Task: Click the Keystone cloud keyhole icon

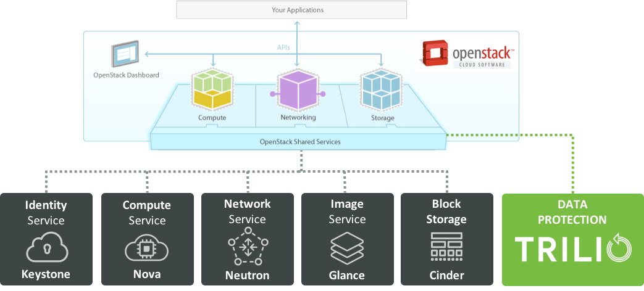Action: (x=46, y=248)
